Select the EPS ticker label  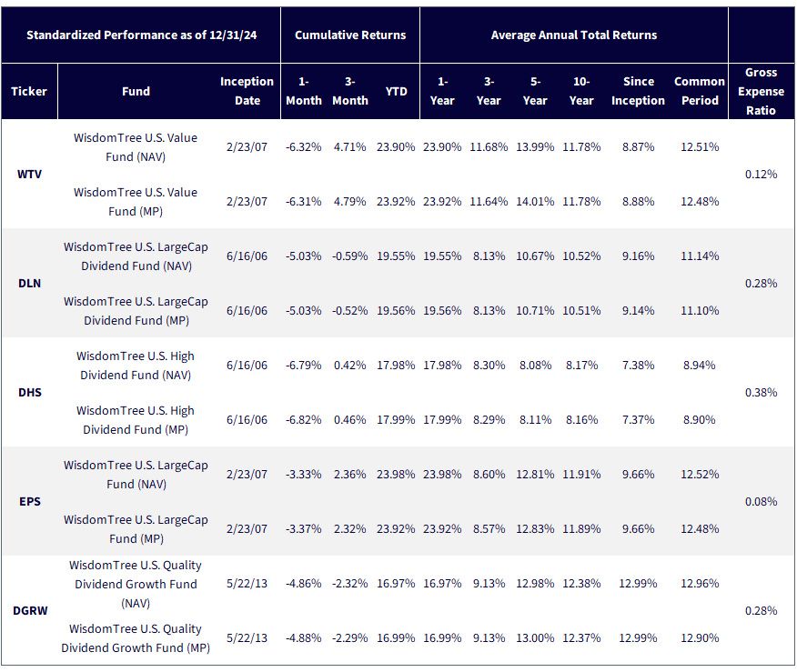pos(29,502)
